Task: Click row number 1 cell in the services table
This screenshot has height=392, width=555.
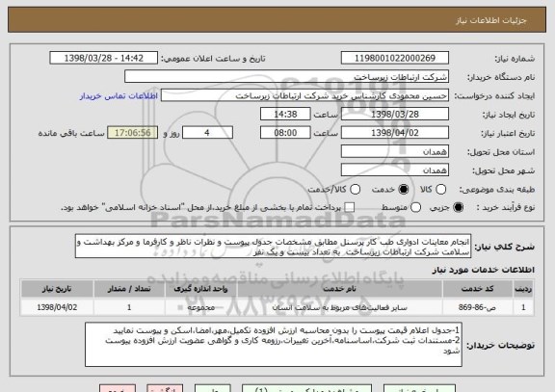Action: point(523,307)
